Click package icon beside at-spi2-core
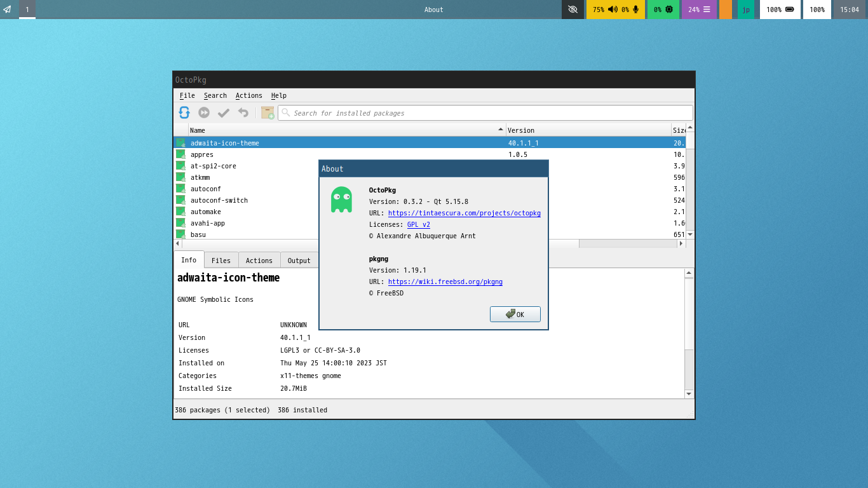 click(x=180, y=166)
